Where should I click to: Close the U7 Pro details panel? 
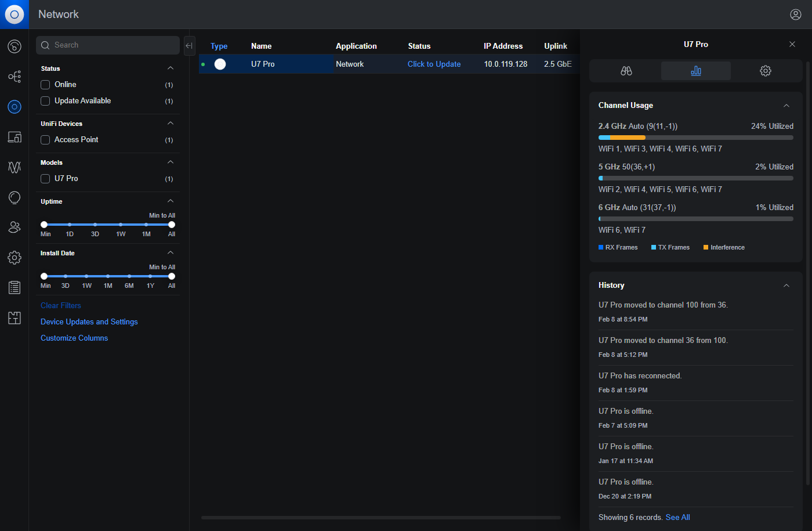[x=792, y=44]
